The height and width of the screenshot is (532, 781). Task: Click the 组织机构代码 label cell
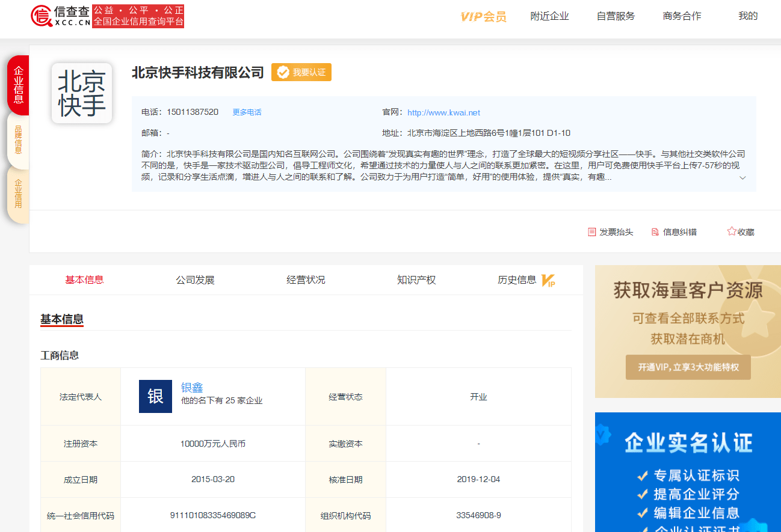click(x=346, y=516)
